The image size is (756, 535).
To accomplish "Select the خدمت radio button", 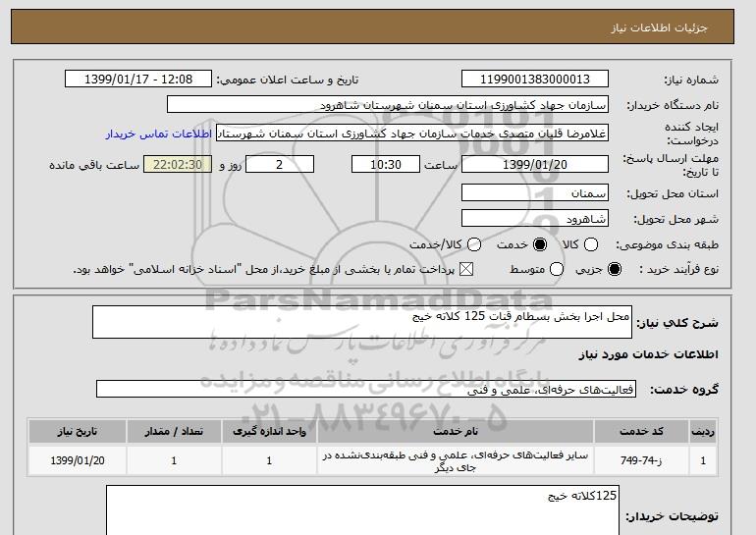I will [540, 244].
